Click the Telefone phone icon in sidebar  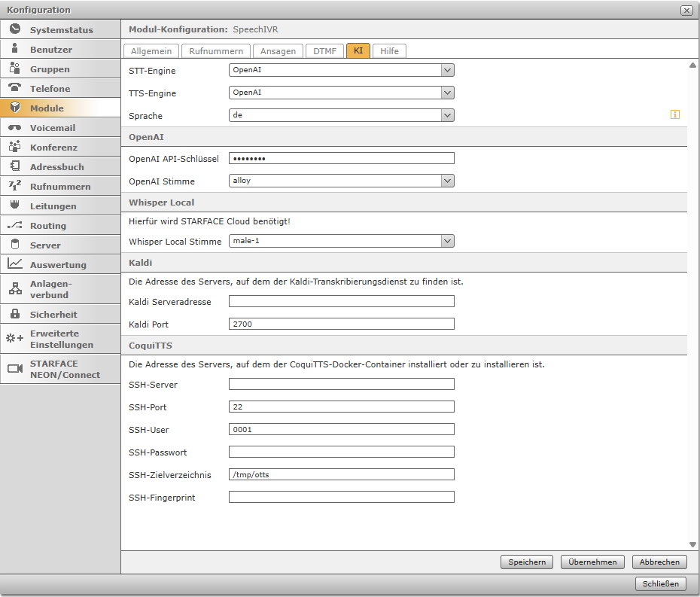(x=15, y=88)
